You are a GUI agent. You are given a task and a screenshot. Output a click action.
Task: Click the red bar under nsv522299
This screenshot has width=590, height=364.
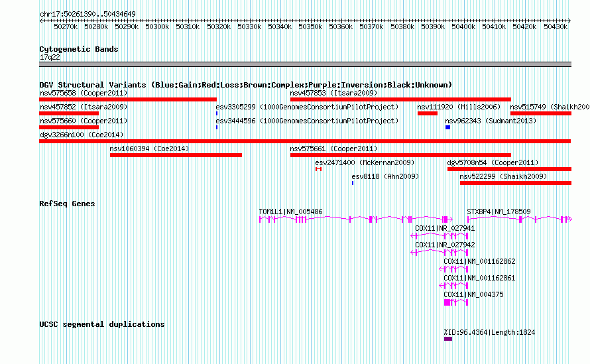coord(516,183)
